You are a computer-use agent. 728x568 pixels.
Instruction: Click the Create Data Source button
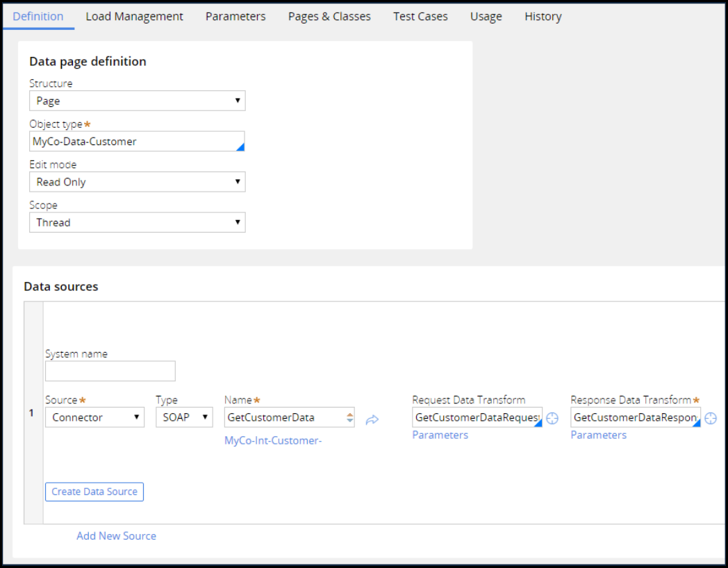pos(94,492)
